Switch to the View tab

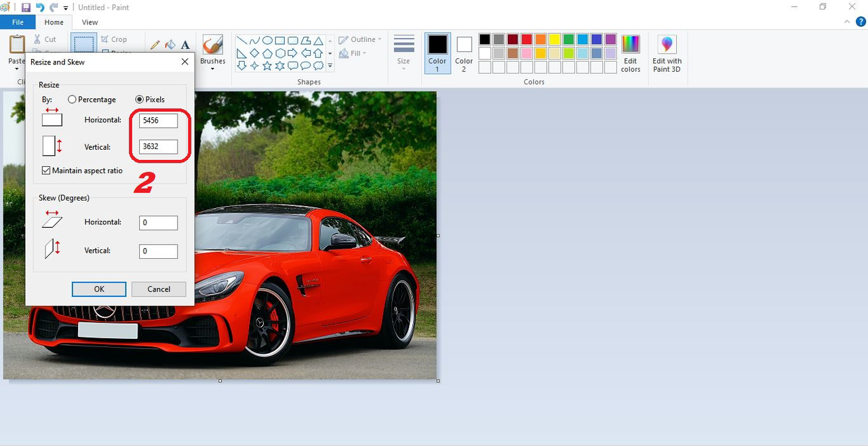click(x=90, y=22)
